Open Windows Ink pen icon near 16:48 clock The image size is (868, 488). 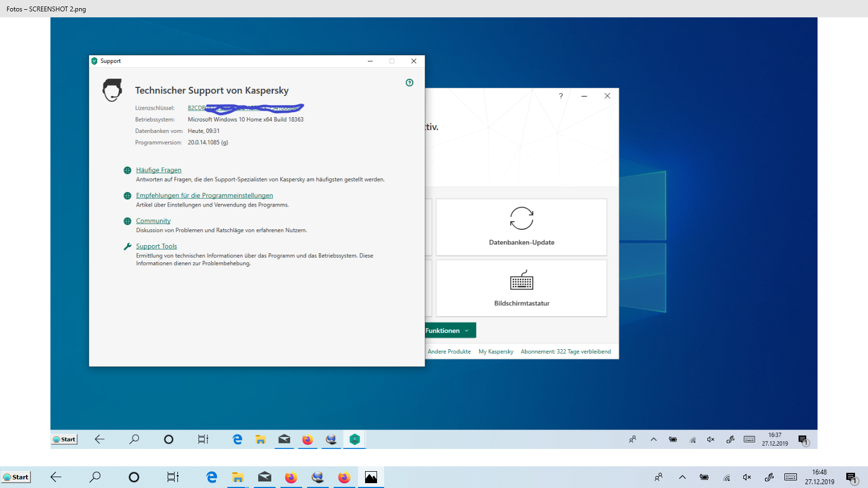tap(769, 477)
